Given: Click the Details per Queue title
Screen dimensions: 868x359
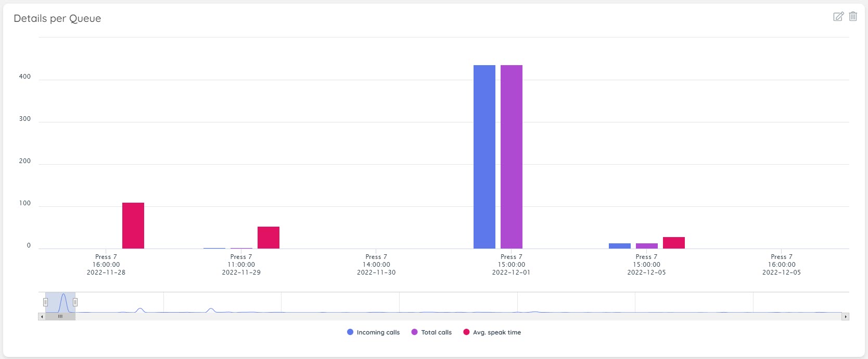Looking at the screenshot, I should (57, 19).
